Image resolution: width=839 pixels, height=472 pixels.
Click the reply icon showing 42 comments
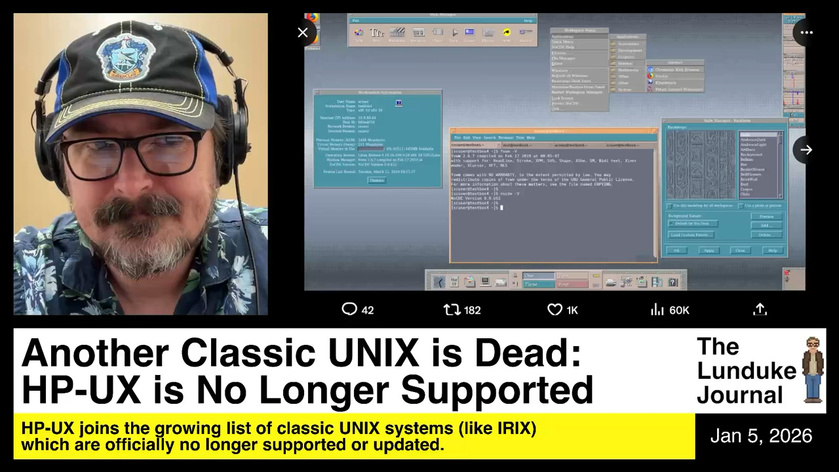tap(349, 310)
